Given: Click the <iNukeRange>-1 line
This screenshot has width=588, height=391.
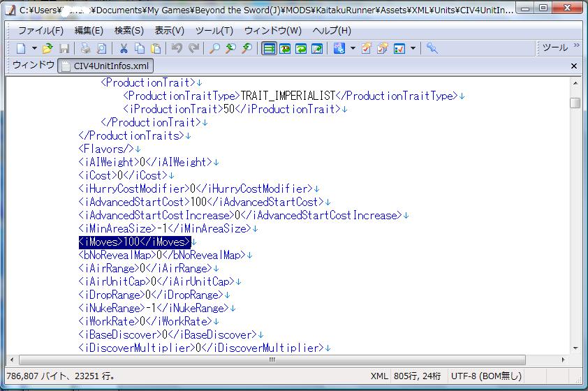Looking at the screenshot, I should click(x=154, y=309).
